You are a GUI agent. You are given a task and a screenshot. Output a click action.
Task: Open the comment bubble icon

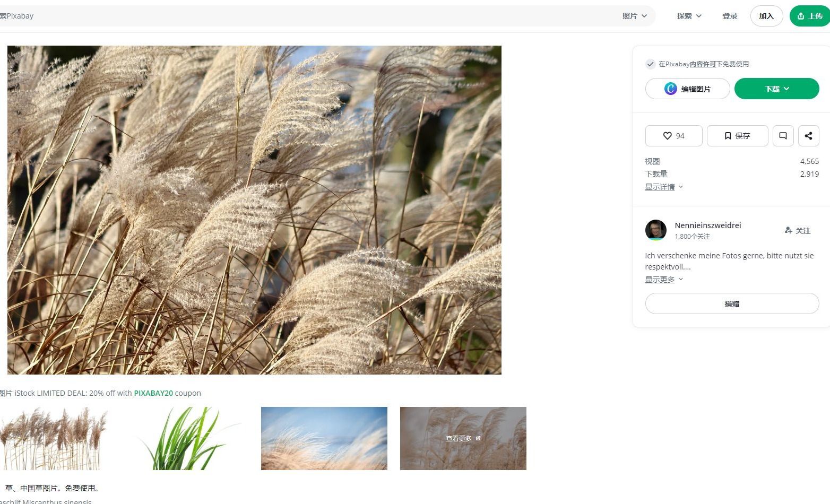(x=783, y=136)
